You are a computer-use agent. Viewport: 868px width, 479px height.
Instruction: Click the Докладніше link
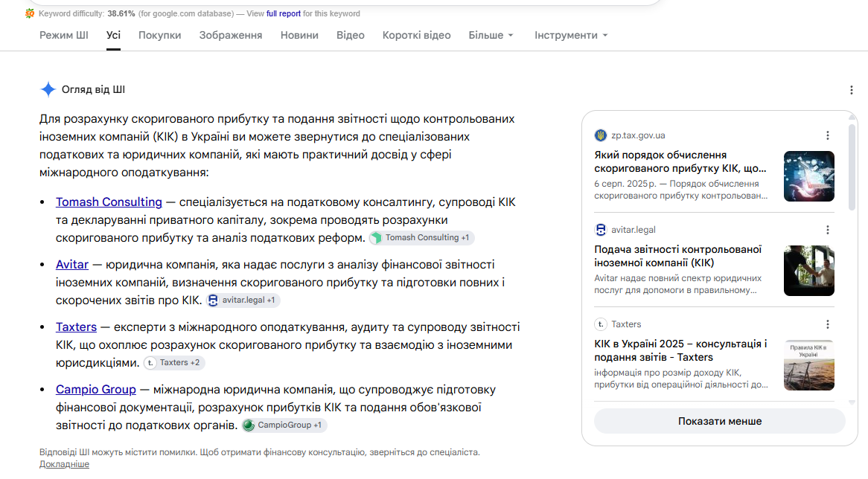pyautogui.click(x=64, y=464)
